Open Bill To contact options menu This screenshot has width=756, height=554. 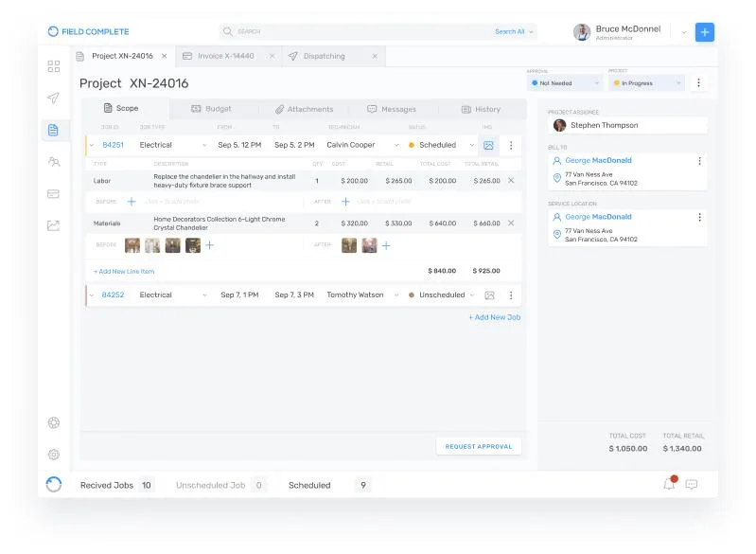pyautogui.click(x=699, y=161)
